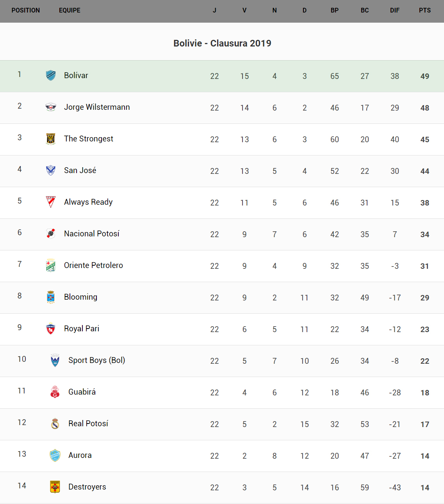Open the Guabirá team link
444x504 pixels.
pos(82,392)
